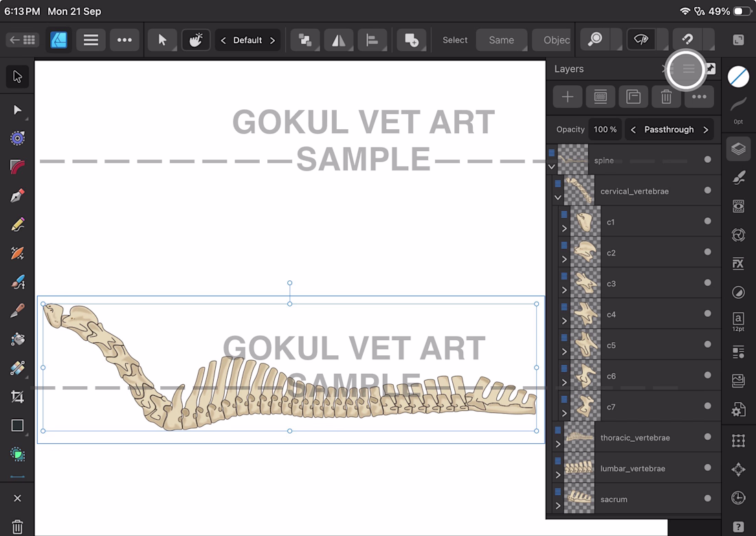Open the Designer persona icon

coord(59,40)
